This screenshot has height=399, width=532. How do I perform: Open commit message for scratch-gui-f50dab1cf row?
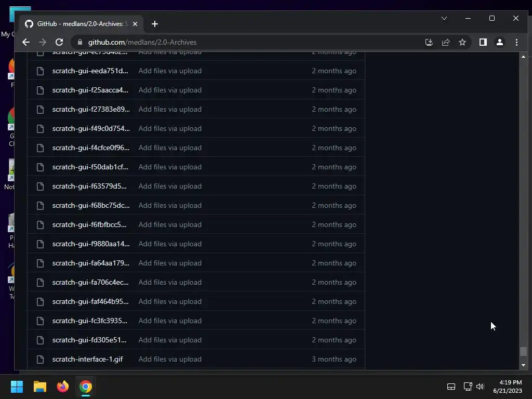point(170,167)
